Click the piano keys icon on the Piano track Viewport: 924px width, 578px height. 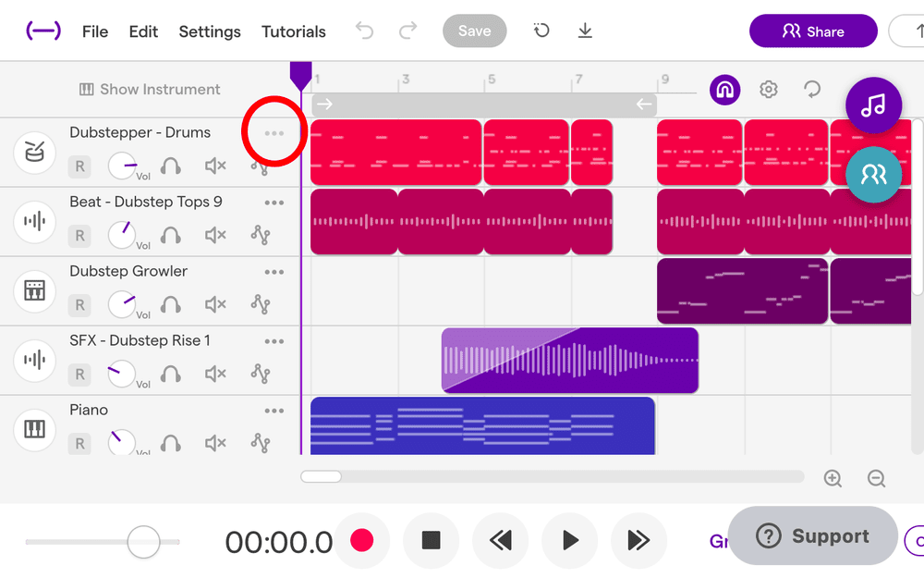point(33,430)
